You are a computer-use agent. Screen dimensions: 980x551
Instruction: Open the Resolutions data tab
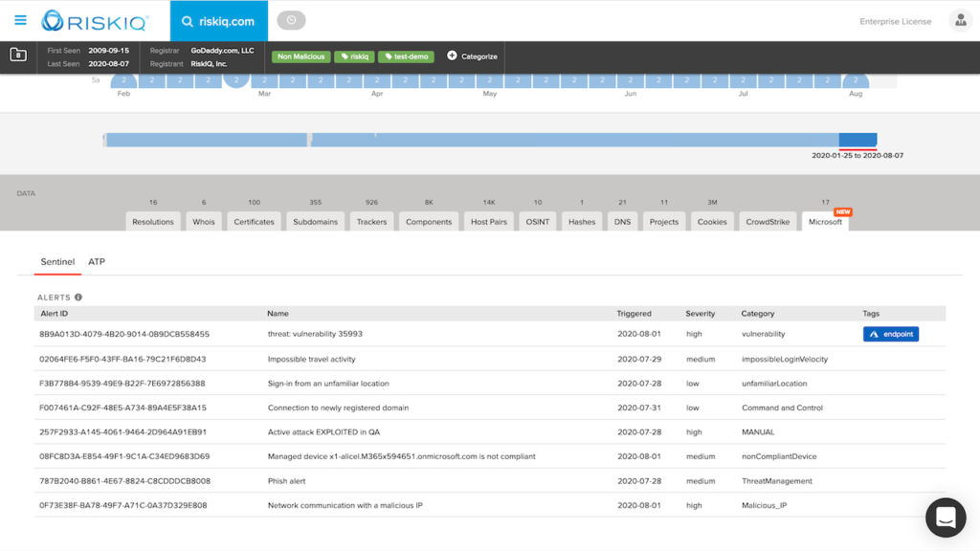(153, 222)
